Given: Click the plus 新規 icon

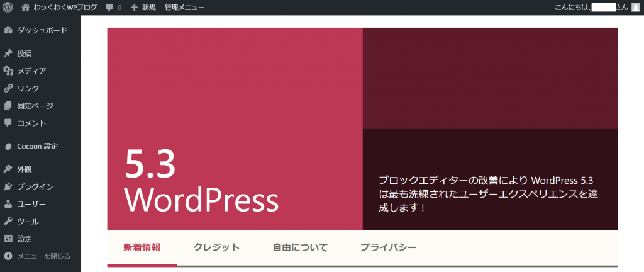Looking at the screenshot, I should coord(134,7).
